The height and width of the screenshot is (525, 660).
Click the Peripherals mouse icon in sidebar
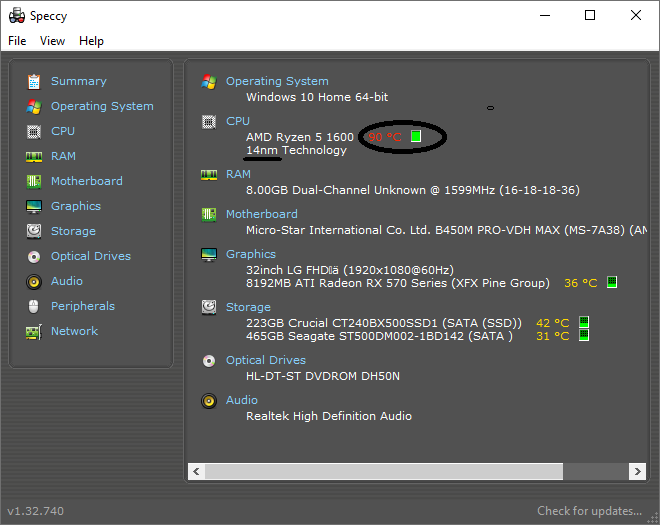[x=34, y=306]
